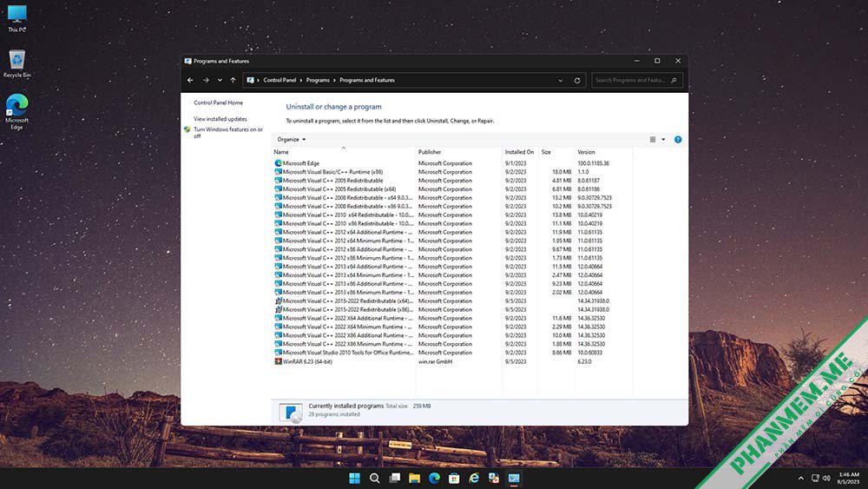Viewport: 868px width, 489px height.
Task: Click Search Programs and Features box
Action: coord(636,80)
